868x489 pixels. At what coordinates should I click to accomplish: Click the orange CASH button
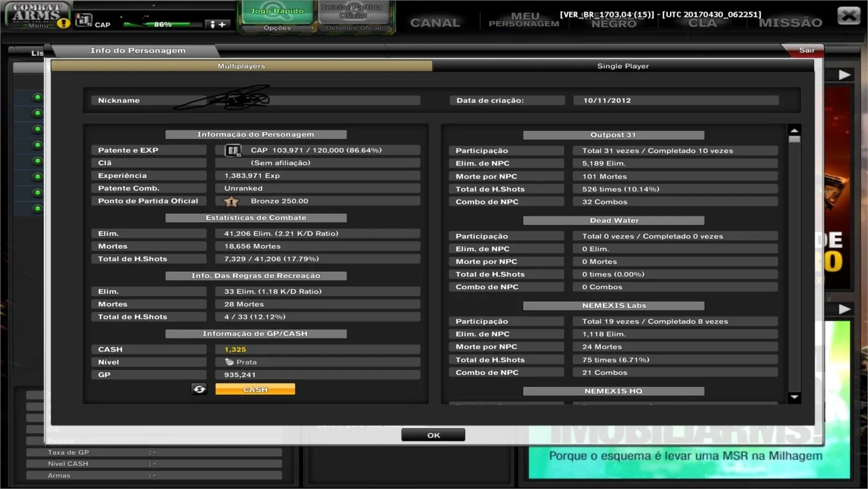[x=255, y=389]
